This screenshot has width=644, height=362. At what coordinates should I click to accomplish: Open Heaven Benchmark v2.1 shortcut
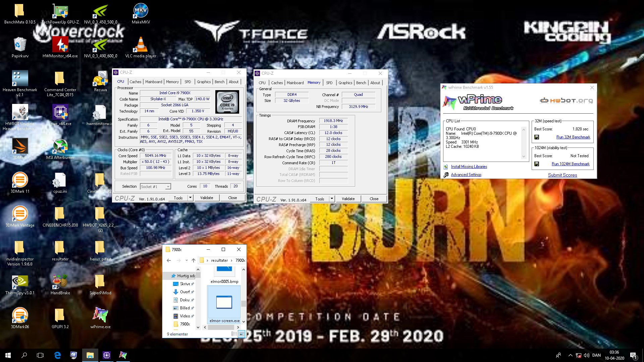(x=20, y=84)
